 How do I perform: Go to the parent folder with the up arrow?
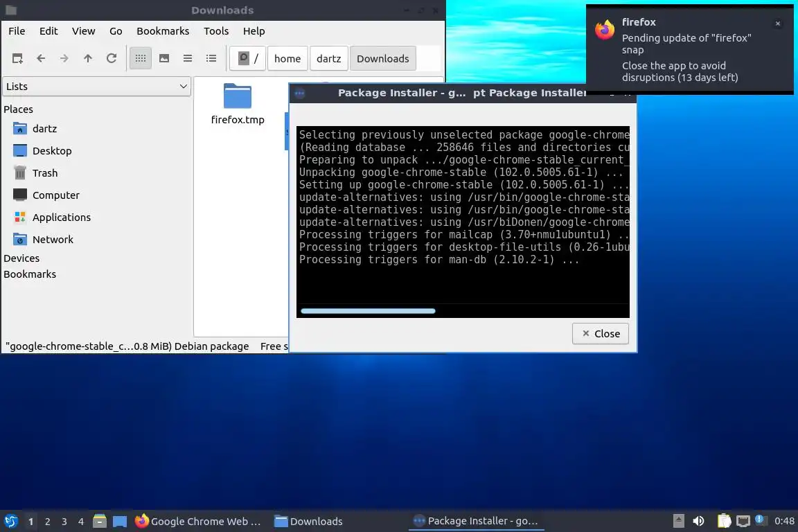tap(88, 59)
